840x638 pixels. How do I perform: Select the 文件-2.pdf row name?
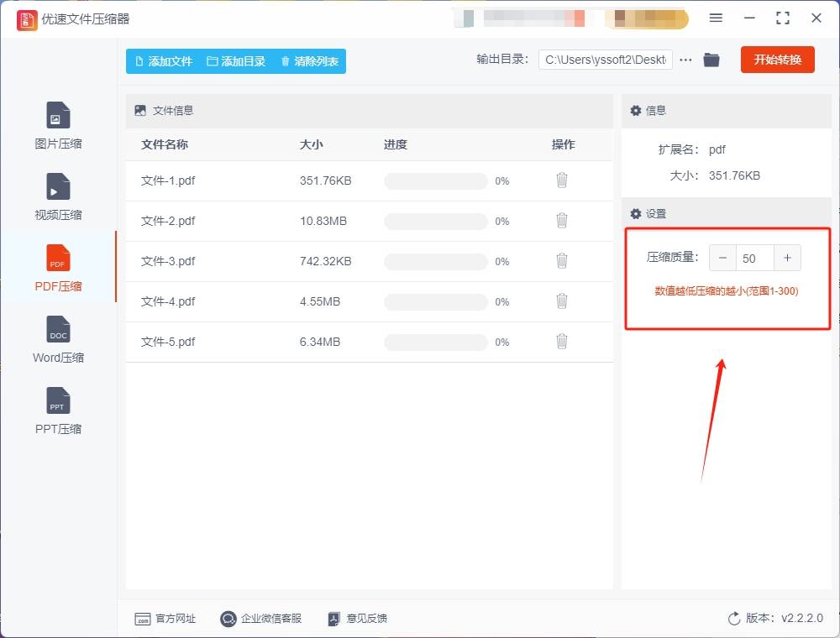168,221
